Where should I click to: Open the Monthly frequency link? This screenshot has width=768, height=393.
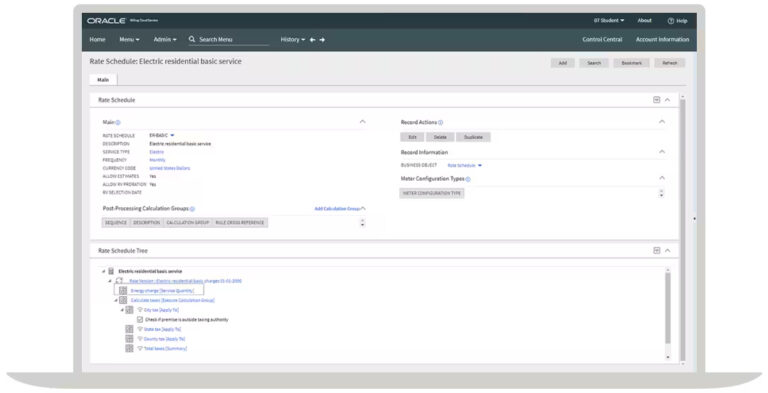click(157, 160)
